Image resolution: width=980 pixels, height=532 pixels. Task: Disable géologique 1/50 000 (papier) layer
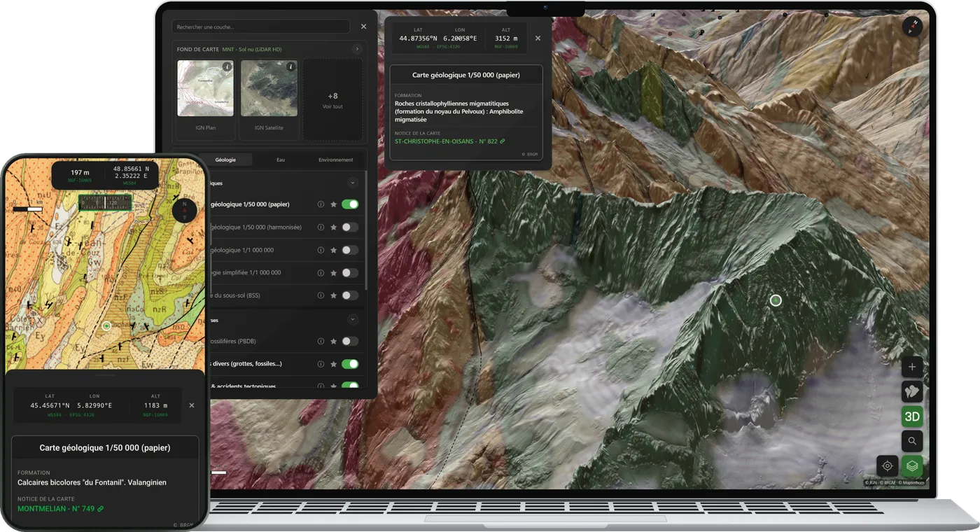tap(350, 204)
